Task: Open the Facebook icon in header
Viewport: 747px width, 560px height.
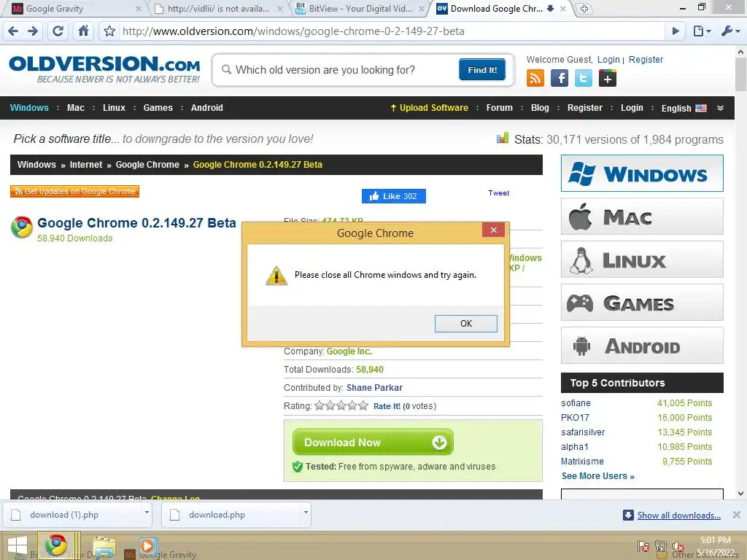Action: click(x=560, y=78)
